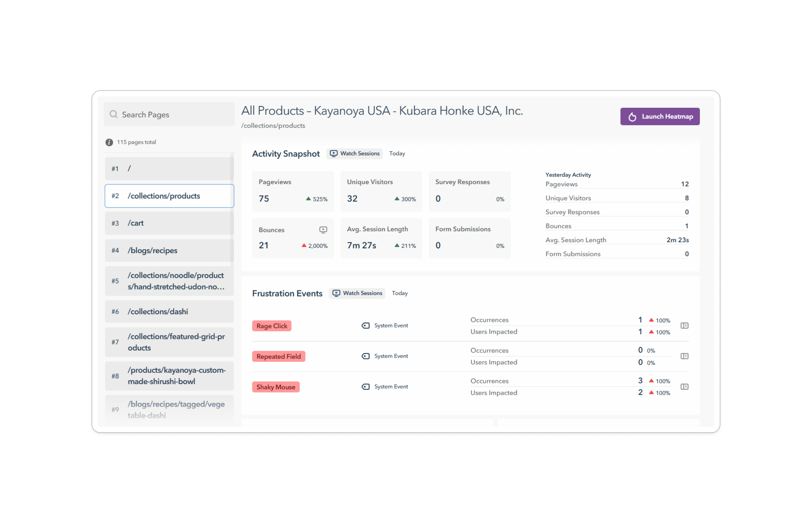Open details panel icon for Shaky Mouse
Screen dimensions: 812x526
coord(684,387)
